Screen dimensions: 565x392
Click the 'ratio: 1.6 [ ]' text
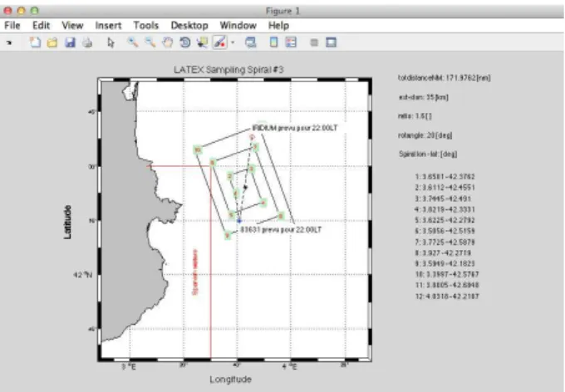415,116
